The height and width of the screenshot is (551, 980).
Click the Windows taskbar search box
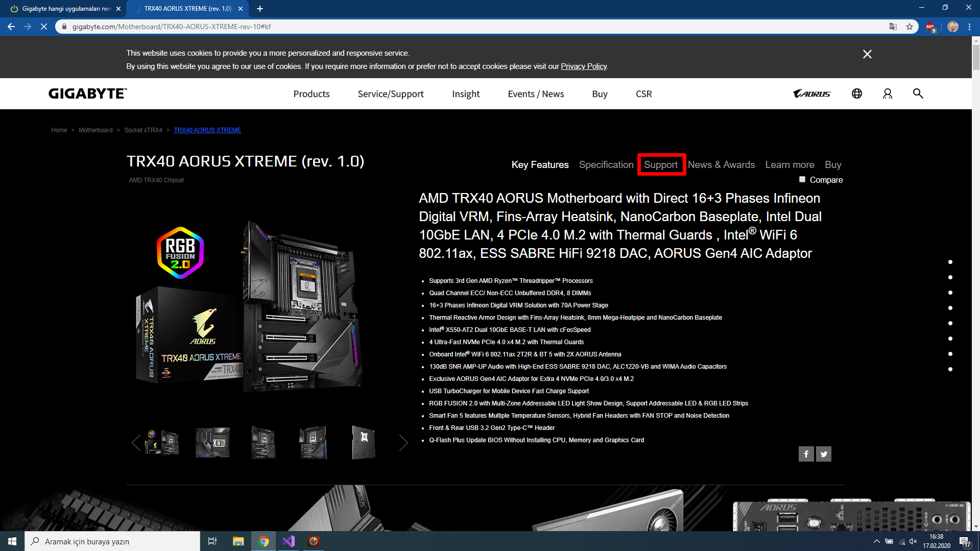click(112, 541)
